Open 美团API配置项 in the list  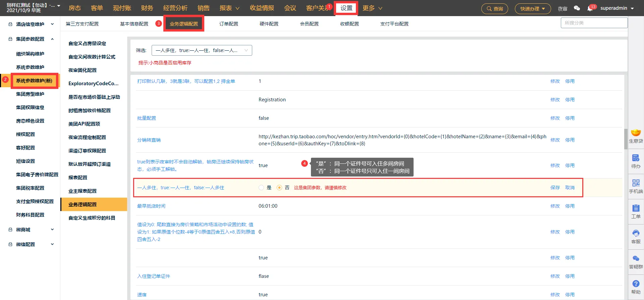(x=84, y=124)
